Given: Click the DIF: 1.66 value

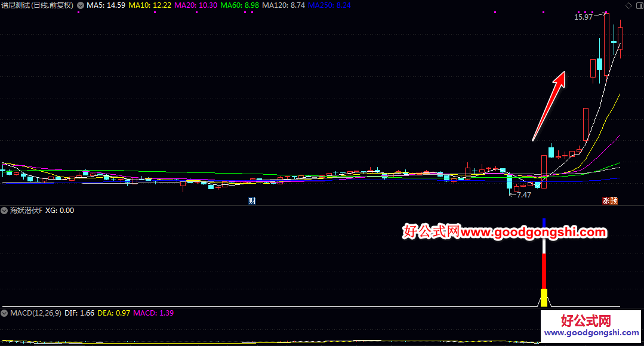Looking at the screenshot, I should 79,313.
